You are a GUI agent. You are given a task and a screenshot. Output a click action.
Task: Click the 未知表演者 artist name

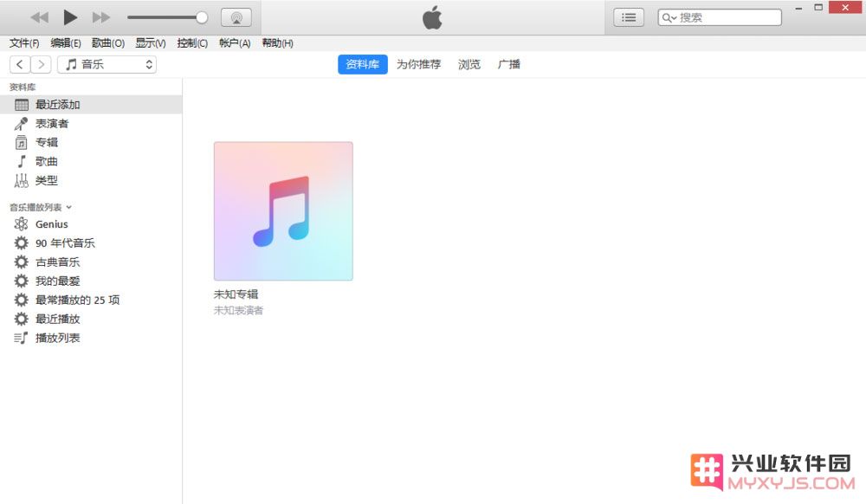[x=239, y=311]
